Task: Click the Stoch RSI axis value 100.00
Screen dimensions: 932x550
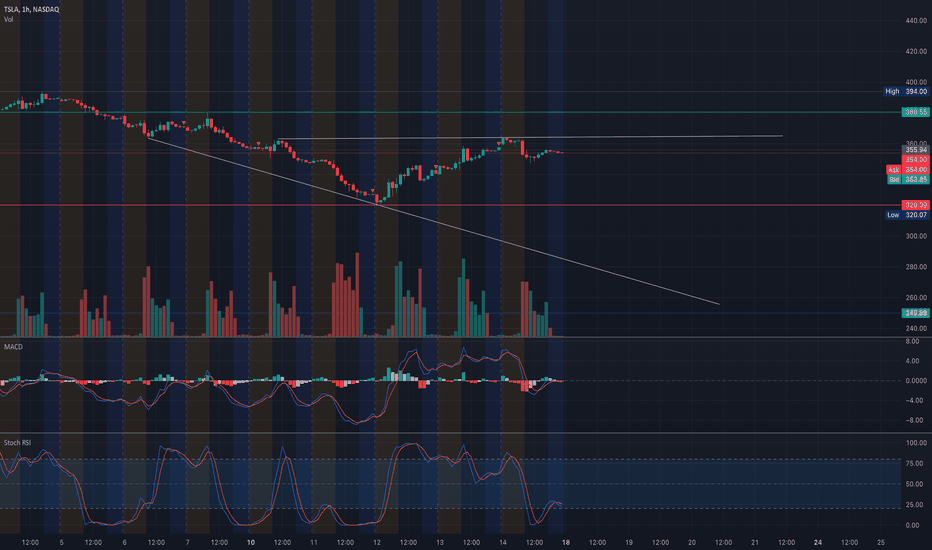Action: tap(916, 443)
